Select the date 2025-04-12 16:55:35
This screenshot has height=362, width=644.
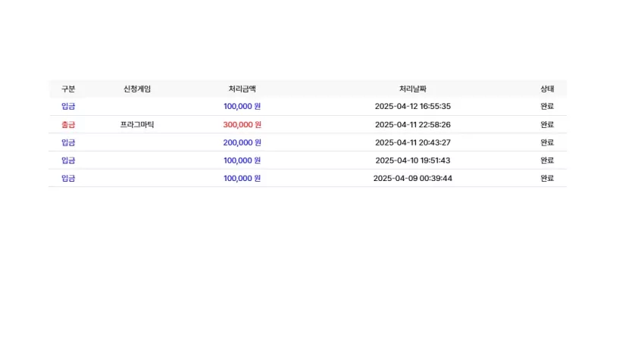click(413, 106)
